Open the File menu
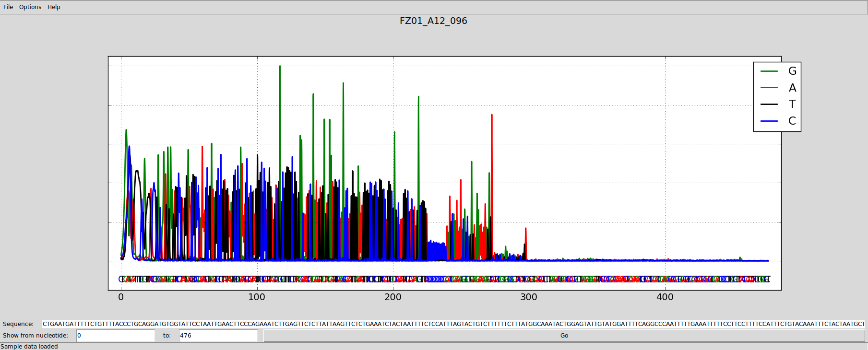This screenshot has width=868, height=350. [8, 7]
